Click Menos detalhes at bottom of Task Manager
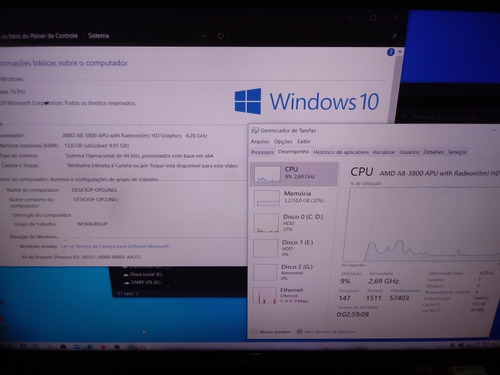Viewport: 500px width, 375px height. tap(271, 332)
